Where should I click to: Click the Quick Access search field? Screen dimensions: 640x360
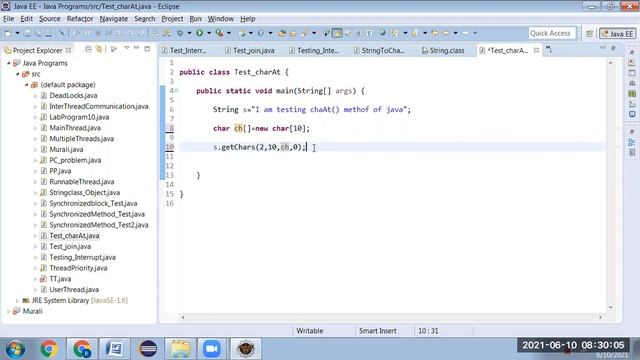coord(552,33)
